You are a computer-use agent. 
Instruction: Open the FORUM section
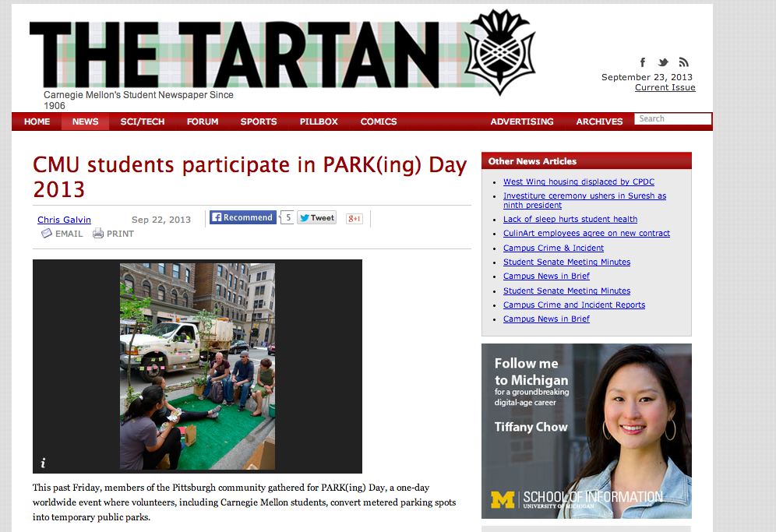(203, 122)
